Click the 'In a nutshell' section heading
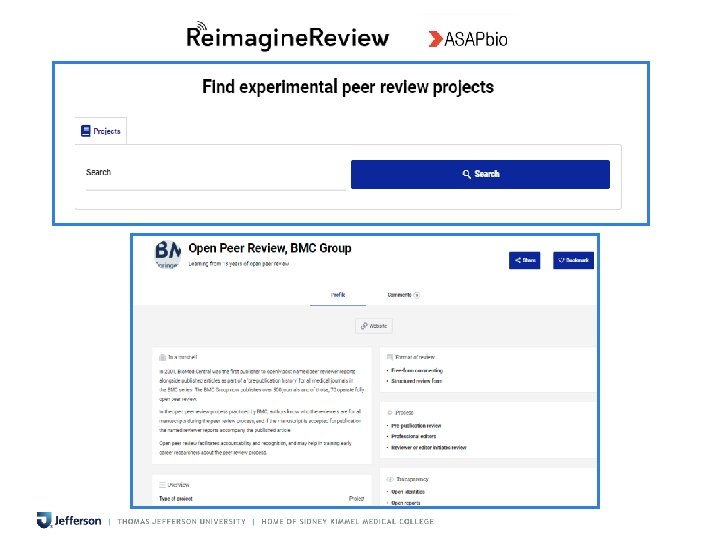The width and height of the screenshot is (720, 540). [x=178, y=357]
